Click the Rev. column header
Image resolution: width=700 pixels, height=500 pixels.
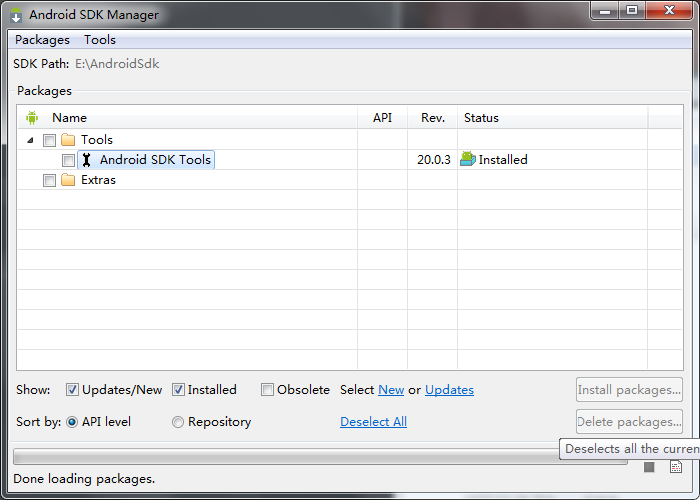(433, 118)
